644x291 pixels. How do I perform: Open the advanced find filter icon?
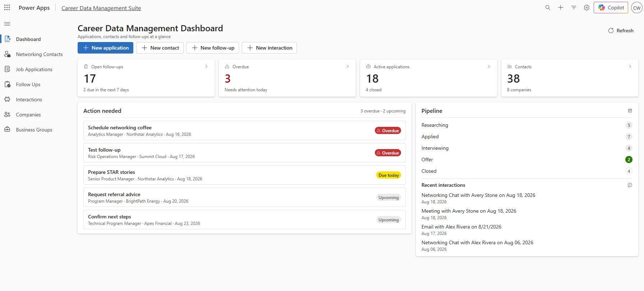coord(574,8)
